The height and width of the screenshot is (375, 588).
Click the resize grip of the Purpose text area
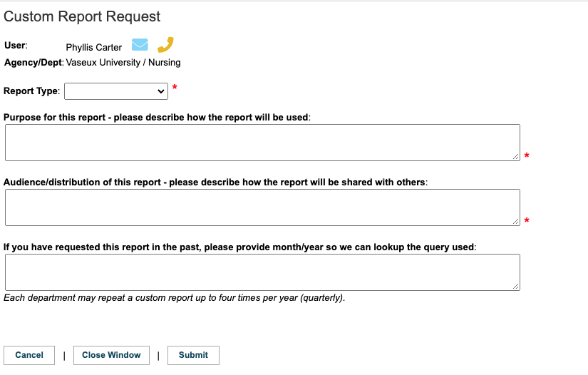pyautogui.click(x=515, y=156)
